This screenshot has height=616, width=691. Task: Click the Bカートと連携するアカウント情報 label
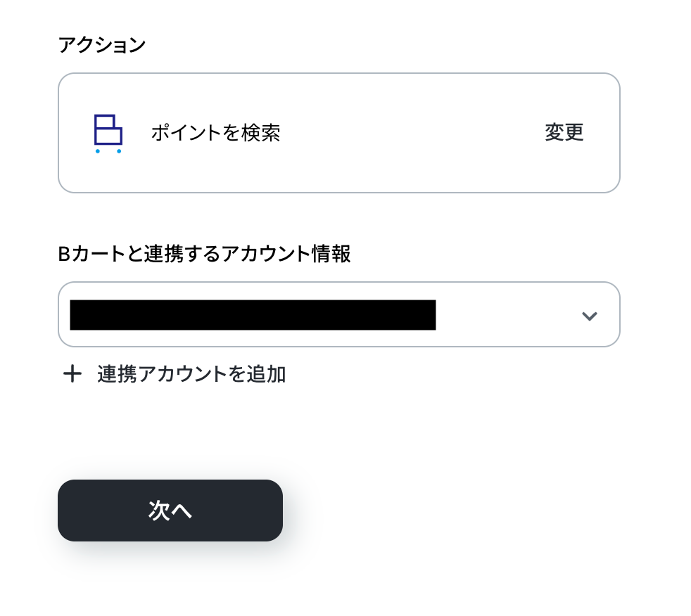tap(204, 254)
